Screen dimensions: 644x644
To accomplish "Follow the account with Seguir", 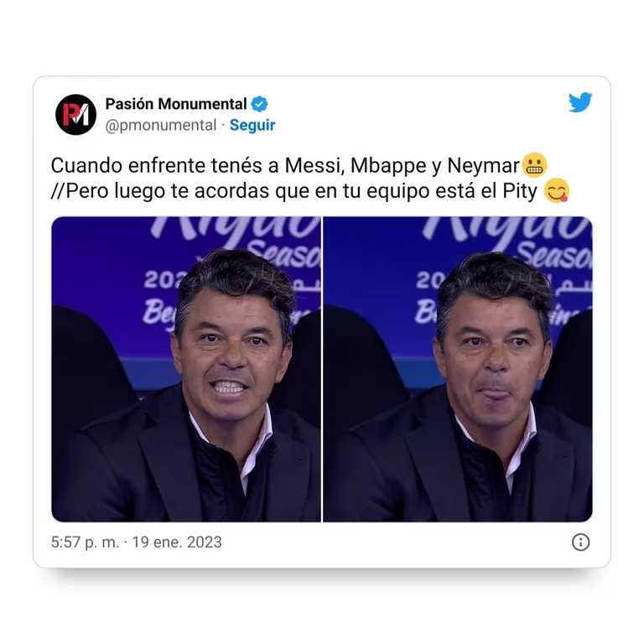I will pyautogui.click(x=252, y=125).
